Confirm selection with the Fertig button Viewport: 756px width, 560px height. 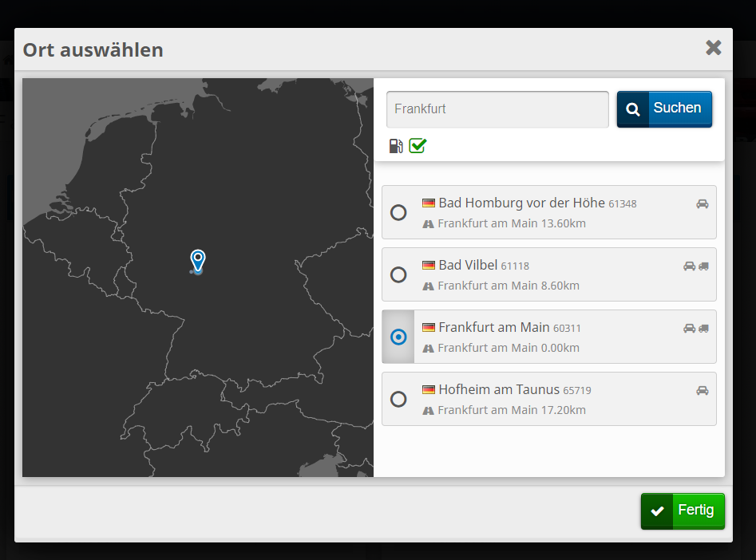pos(683,511)
